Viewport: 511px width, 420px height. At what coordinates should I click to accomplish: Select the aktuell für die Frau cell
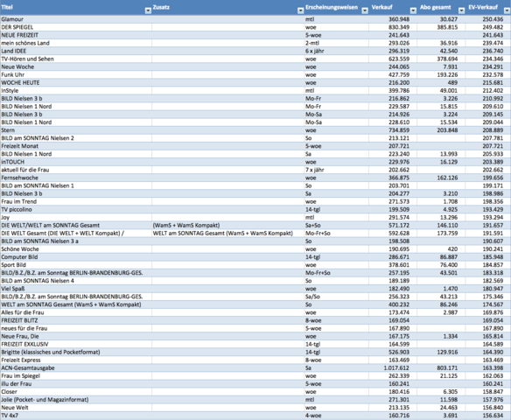coord(76,170)
